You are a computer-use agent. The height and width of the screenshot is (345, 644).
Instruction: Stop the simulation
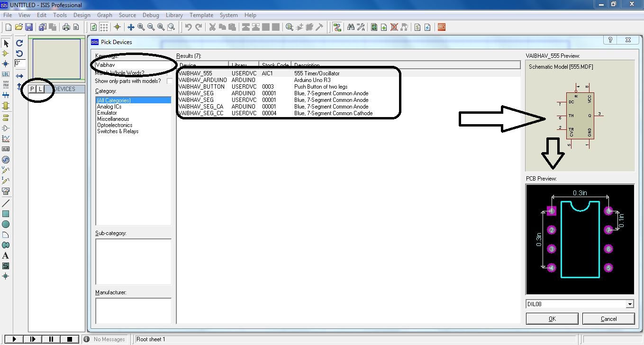(x=70, y=339)
